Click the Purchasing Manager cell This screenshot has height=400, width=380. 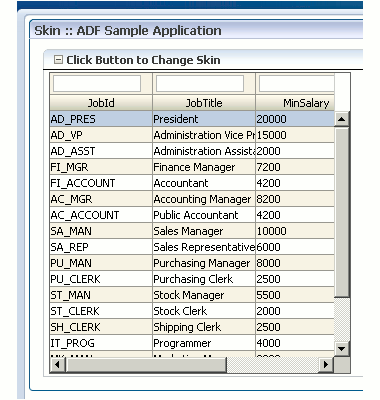pyautogui.click(x=204, y=263)
